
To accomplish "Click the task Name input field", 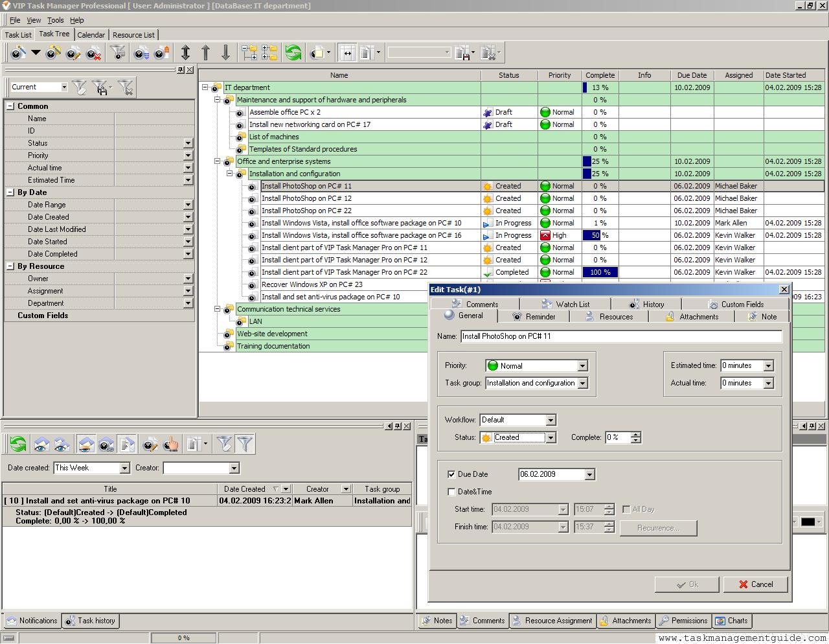I will point(620,336).
